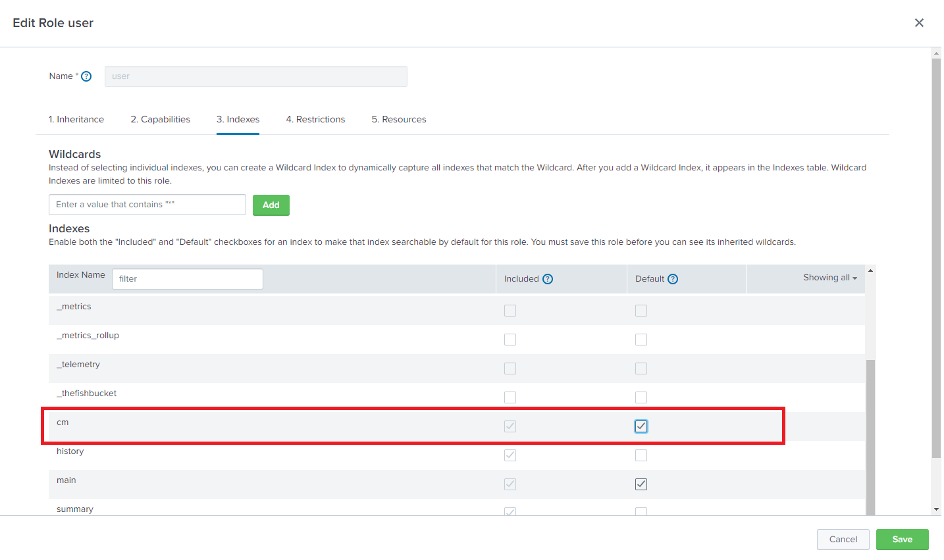Open the Included column help tooltip

pos(547,278)
